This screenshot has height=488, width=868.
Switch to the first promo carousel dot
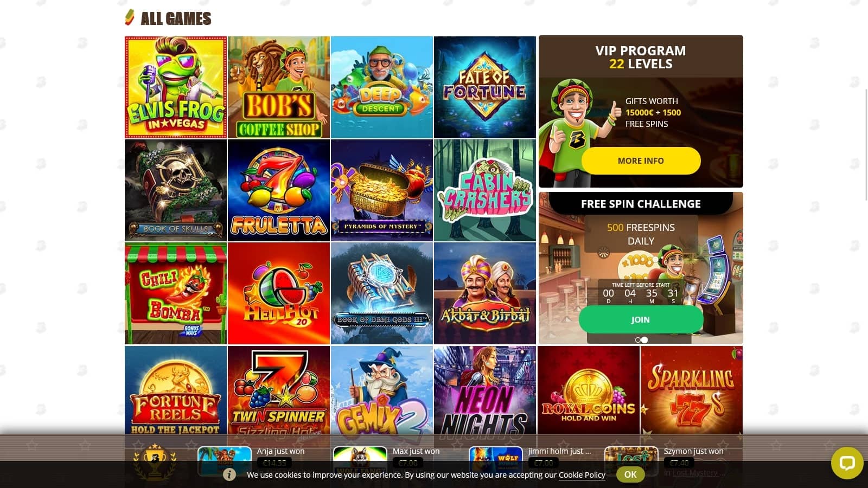[x=638, y=340]
